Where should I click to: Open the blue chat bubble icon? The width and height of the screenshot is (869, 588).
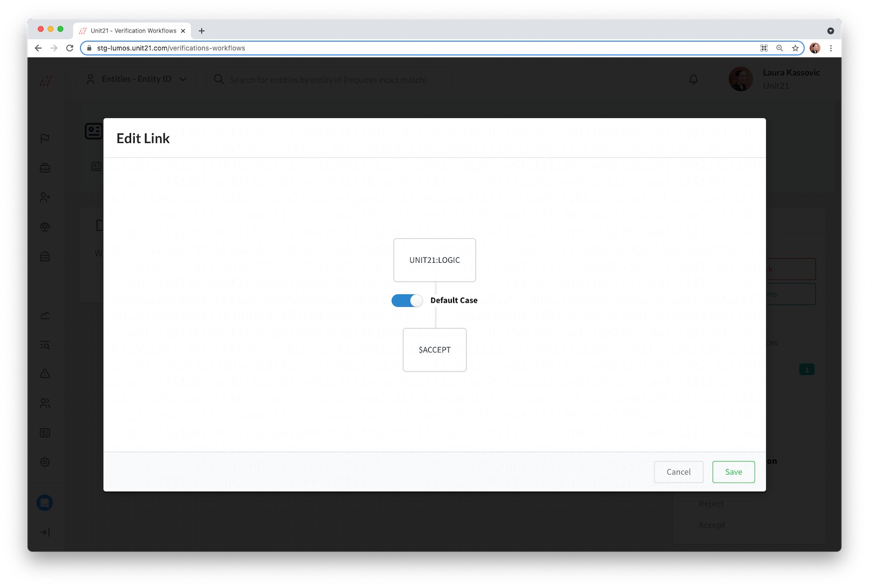pos(45,503)
